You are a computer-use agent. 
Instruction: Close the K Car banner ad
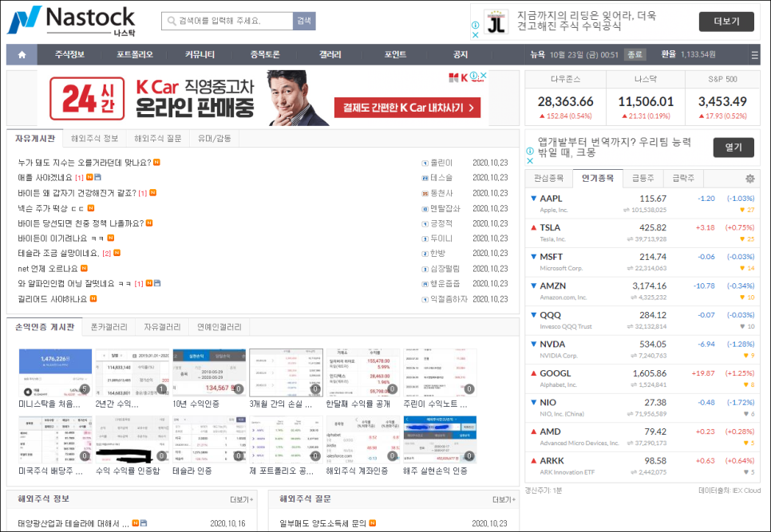(484, 76)
